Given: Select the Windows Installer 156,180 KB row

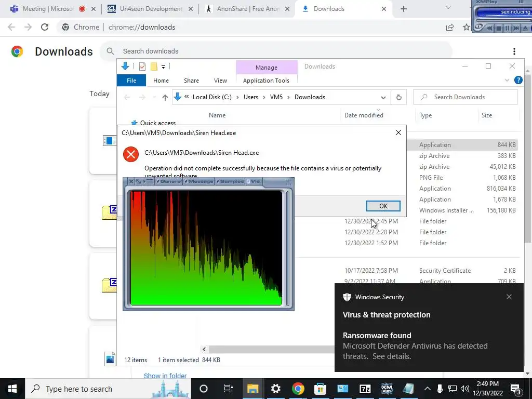Looking at the screenshot, I should tap(461, 210).
